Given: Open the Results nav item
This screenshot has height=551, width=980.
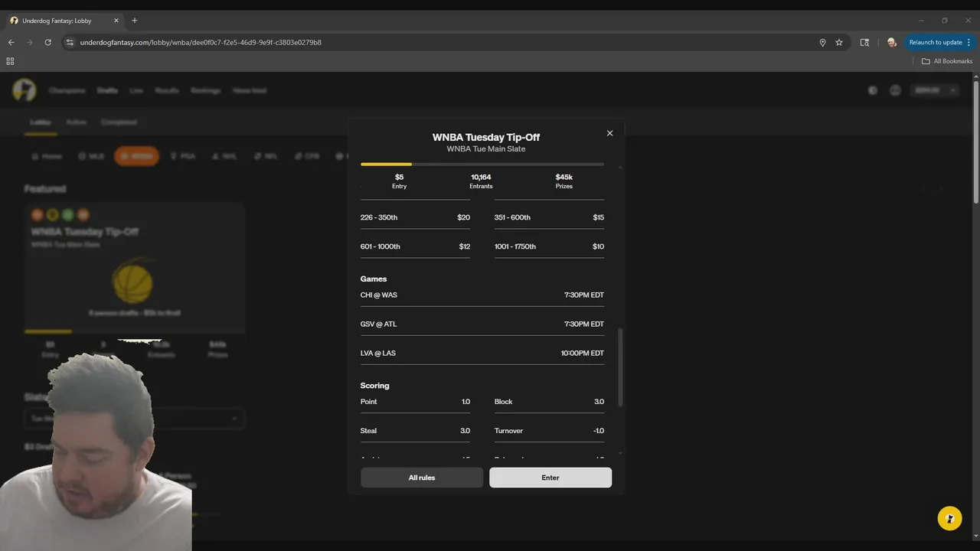Looking at the screenshot, I should click(167, 90).
